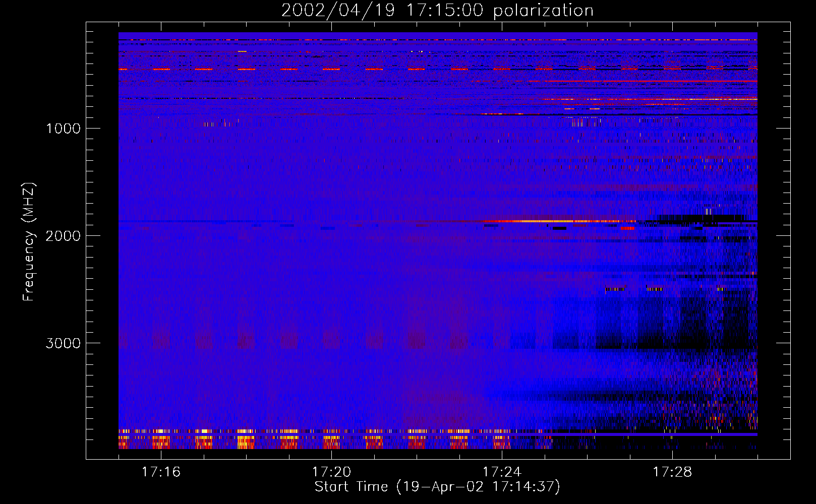Click the 17:16 time tick label
This screenshot has height=504, width=816.
coord(161,472)
